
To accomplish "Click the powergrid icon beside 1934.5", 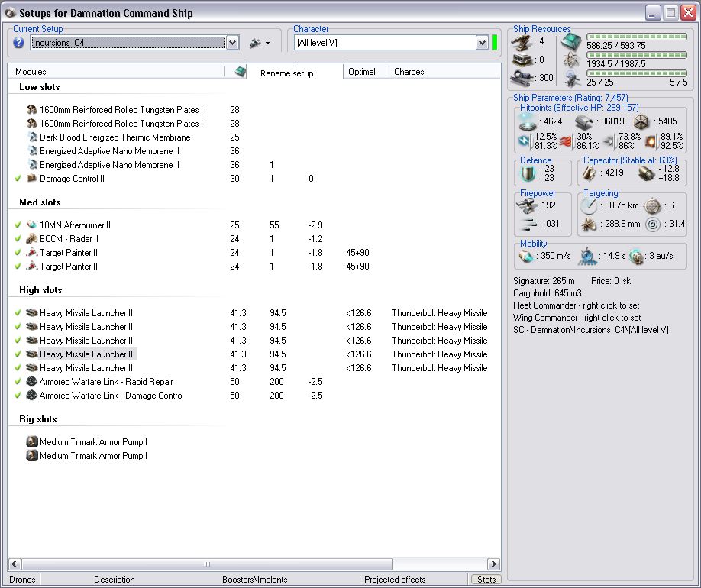I will 571,60.
